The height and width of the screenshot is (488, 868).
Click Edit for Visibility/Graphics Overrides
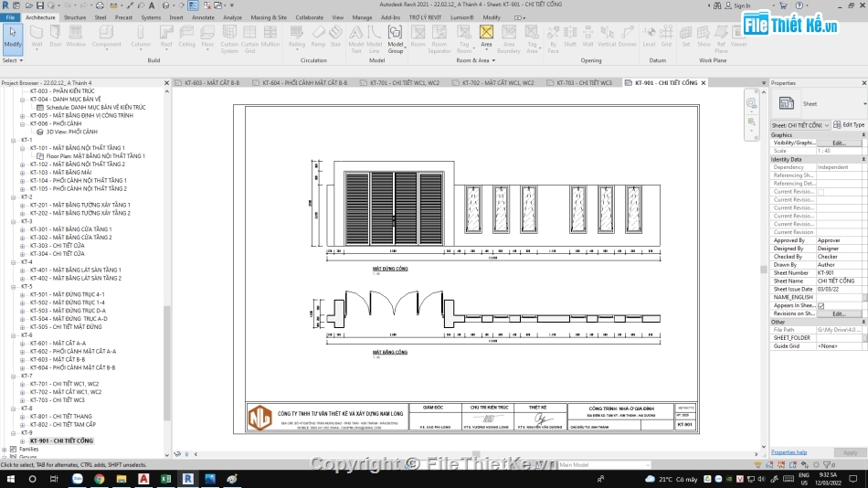coord(839,143)
